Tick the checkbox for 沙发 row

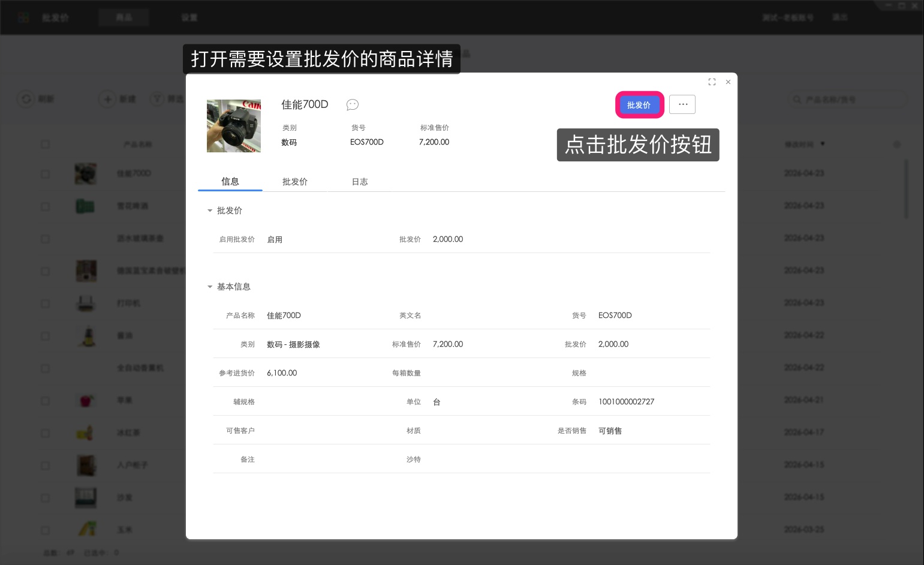[45, 498]
